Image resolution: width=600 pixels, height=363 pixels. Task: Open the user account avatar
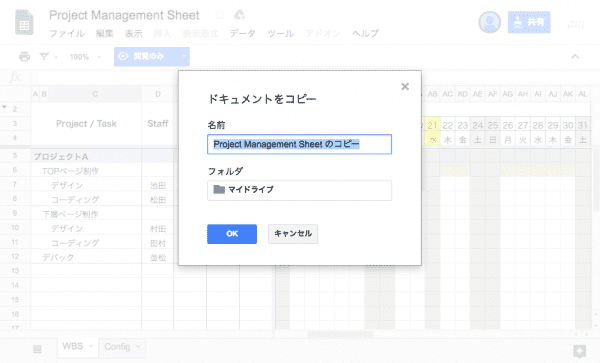pyautogui.click(x=489, y=22)
